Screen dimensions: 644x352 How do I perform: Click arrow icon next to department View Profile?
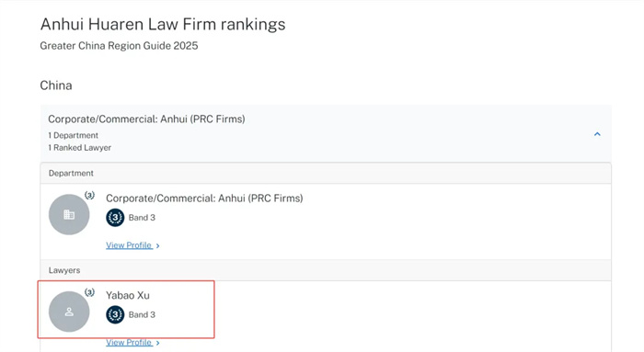pyautogui.click(x=157, y=245)
